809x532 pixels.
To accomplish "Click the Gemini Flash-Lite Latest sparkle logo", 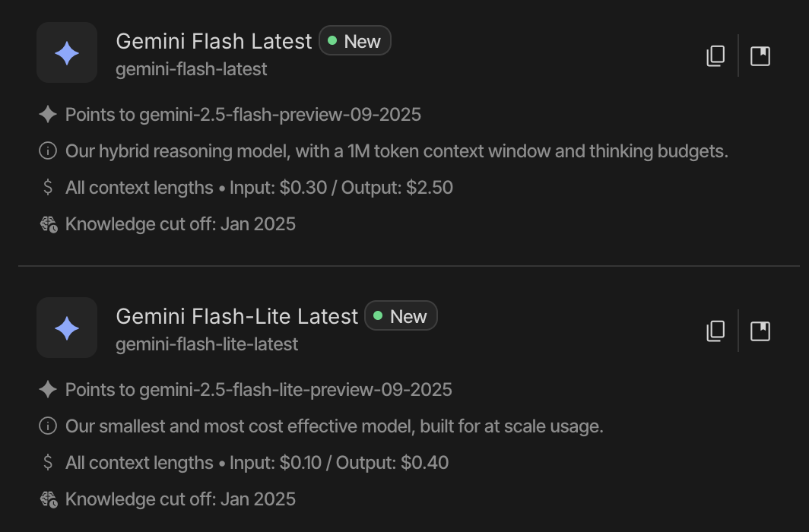I will point(67,328).
